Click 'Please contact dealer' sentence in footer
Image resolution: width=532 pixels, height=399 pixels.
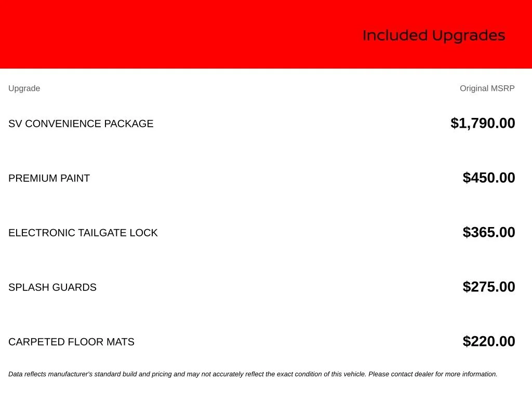(433, 374)
